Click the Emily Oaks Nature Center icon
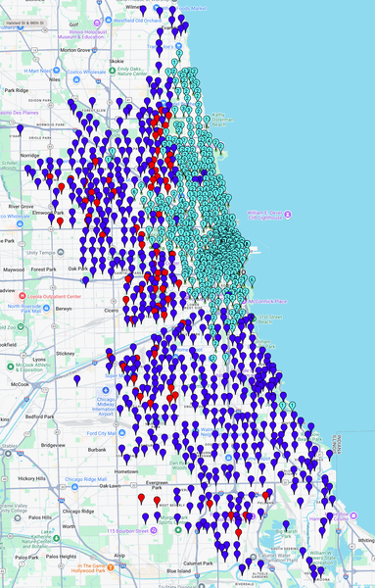Image resolution: width=375 pixels, height=588 pixels. (x=112, y=71)
